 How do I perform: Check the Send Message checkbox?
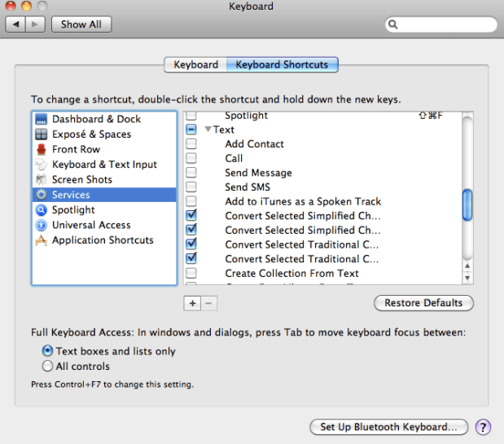191,173
